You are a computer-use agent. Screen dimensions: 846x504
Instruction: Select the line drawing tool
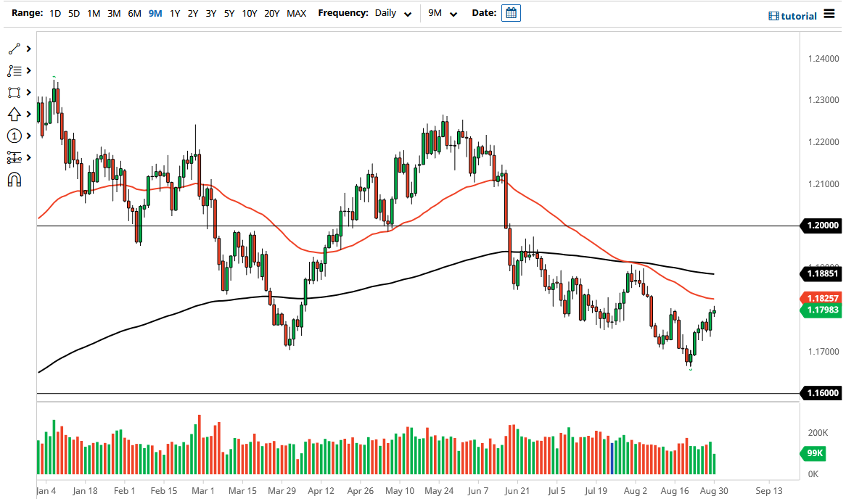[15, 49]
